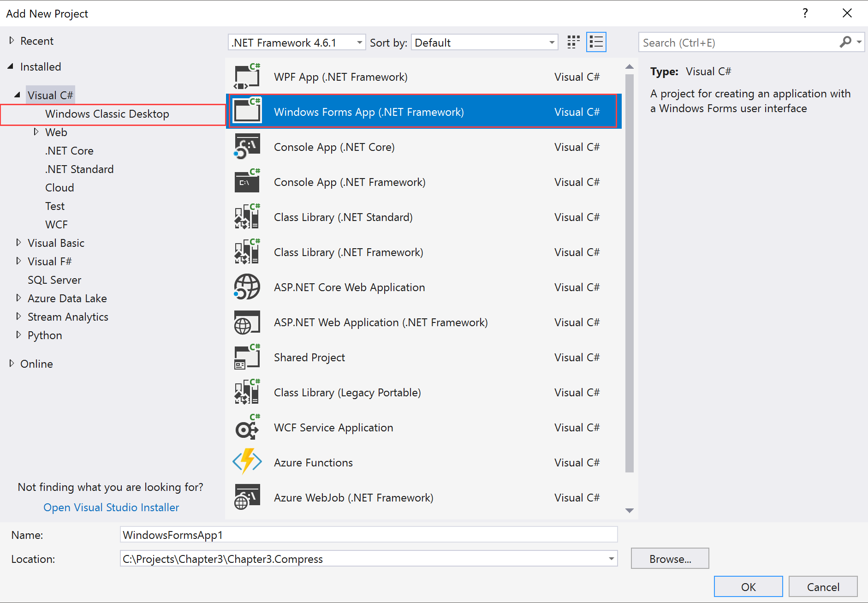Collapse the Installed node

pos(11,66)
